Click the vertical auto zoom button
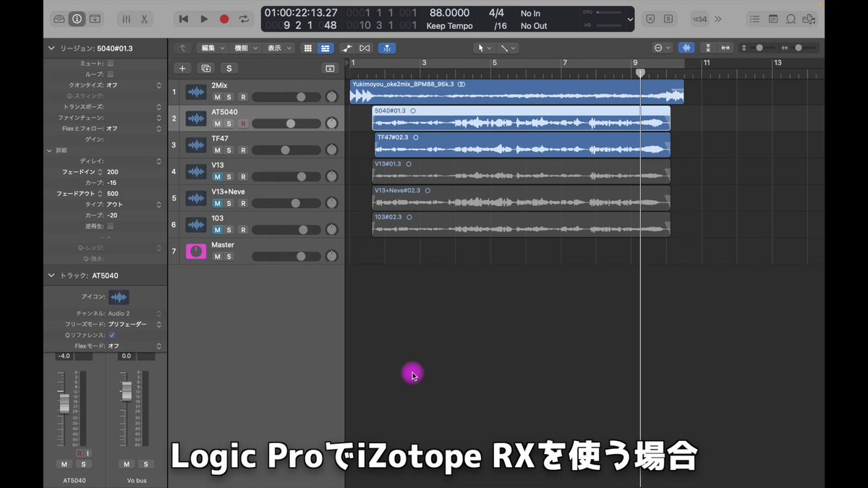This screenshot has height=488, width=868. [x=707, y=48]
